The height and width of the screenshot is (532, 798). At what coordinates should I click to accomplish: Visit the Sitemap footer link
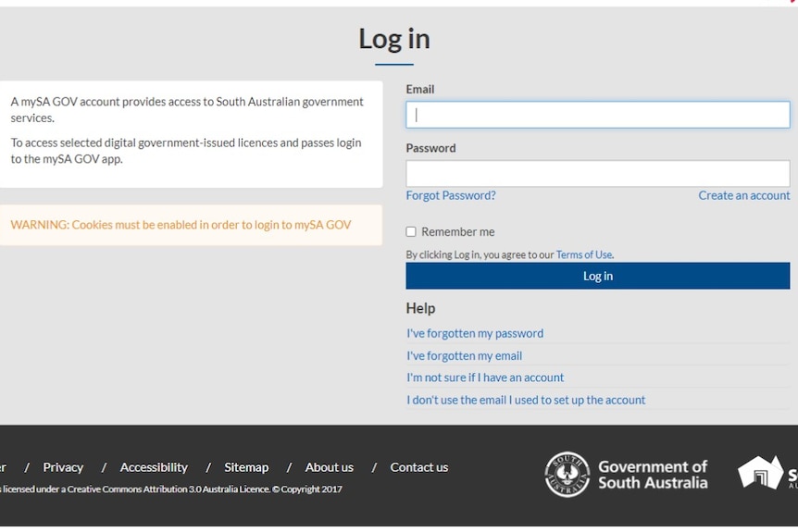click(246, 467)
